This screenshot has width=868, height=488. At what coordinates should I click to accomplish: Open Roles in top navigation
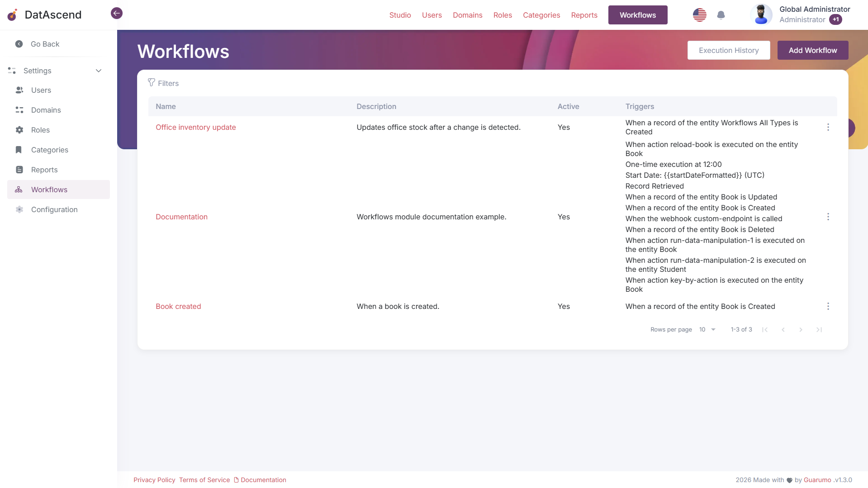click(503, 15)
